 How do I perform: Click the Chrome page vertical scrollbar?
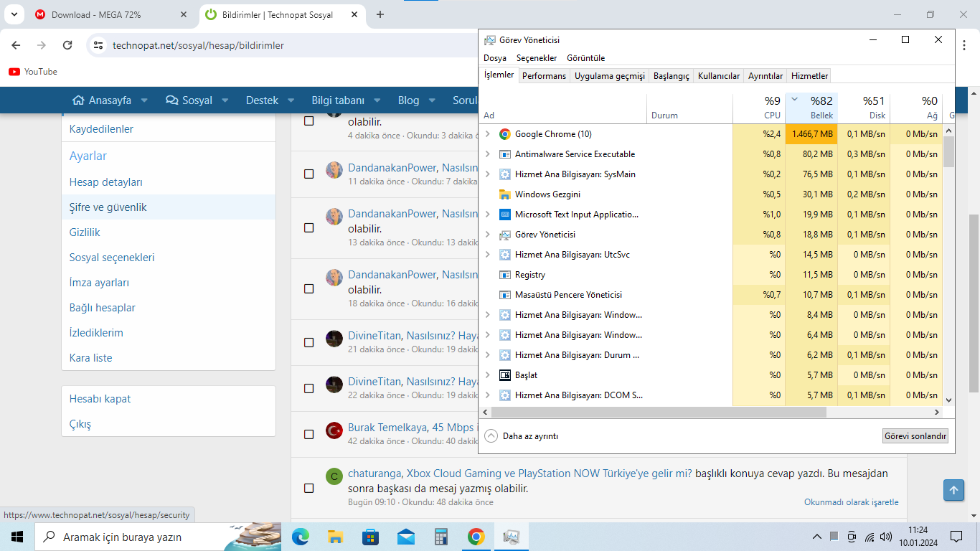[x=974, y=303]
